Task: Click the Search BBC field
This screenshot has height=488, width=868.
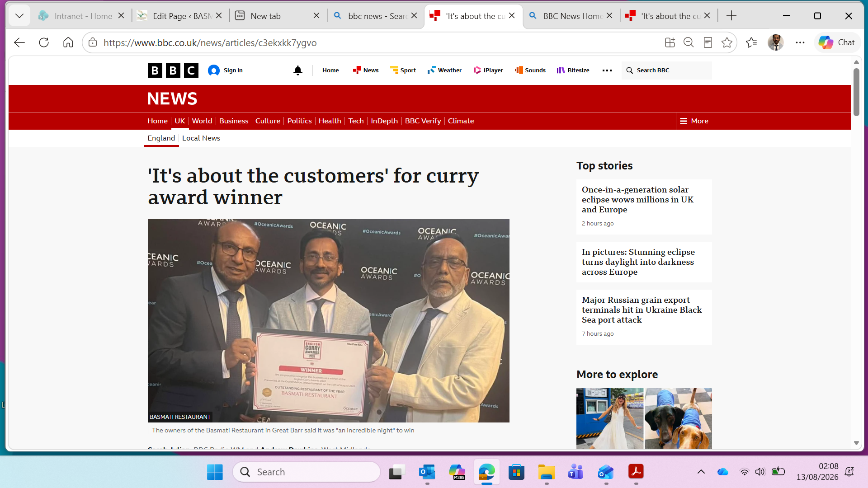Action: [x=667, y=70]
